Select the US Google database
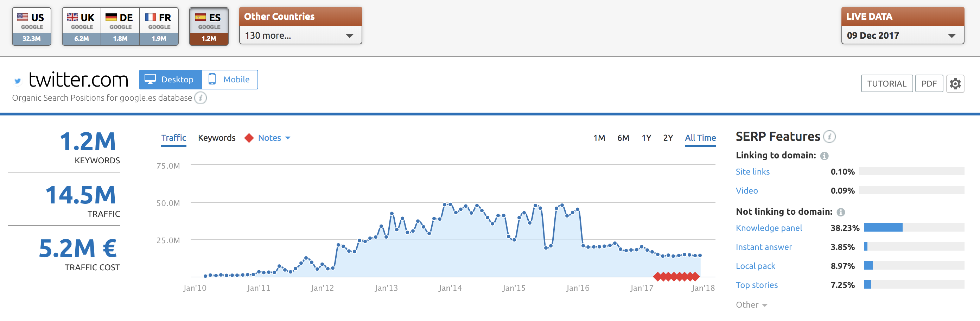This screenshot has height=321, width=980. point(32,26)
